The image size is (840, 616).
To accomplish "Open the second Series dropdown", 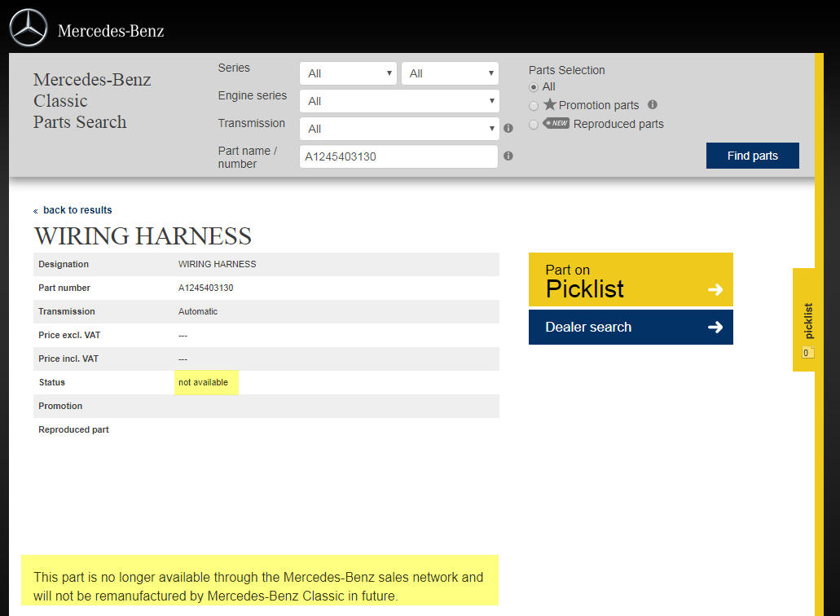I will pyautogui.click(x=450, y=73).
